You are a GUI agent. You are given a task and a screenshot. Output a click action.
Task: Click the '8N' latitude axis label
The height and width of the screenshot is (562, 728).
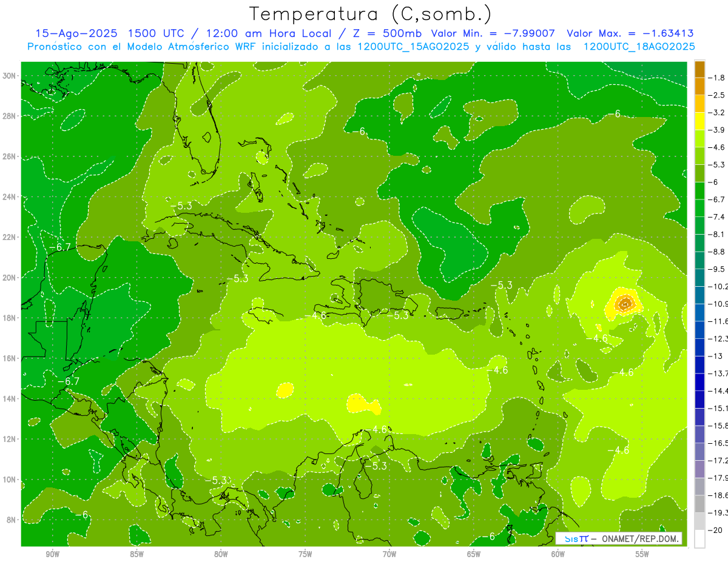click(11, 520)
